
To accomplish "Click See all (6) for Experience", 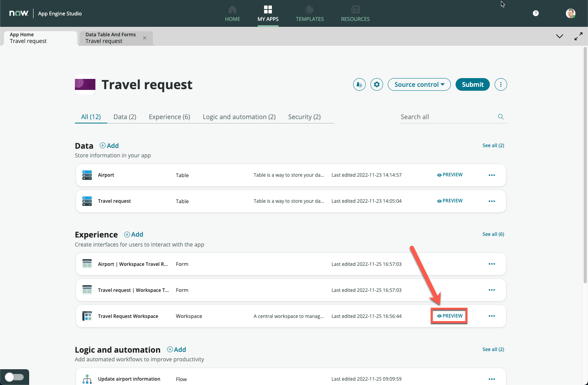I will (x=493, y=234).
